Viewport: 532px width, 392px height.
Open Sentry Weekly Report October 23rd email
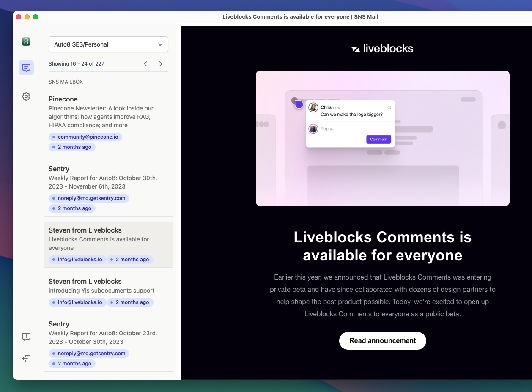click(108, 343)
